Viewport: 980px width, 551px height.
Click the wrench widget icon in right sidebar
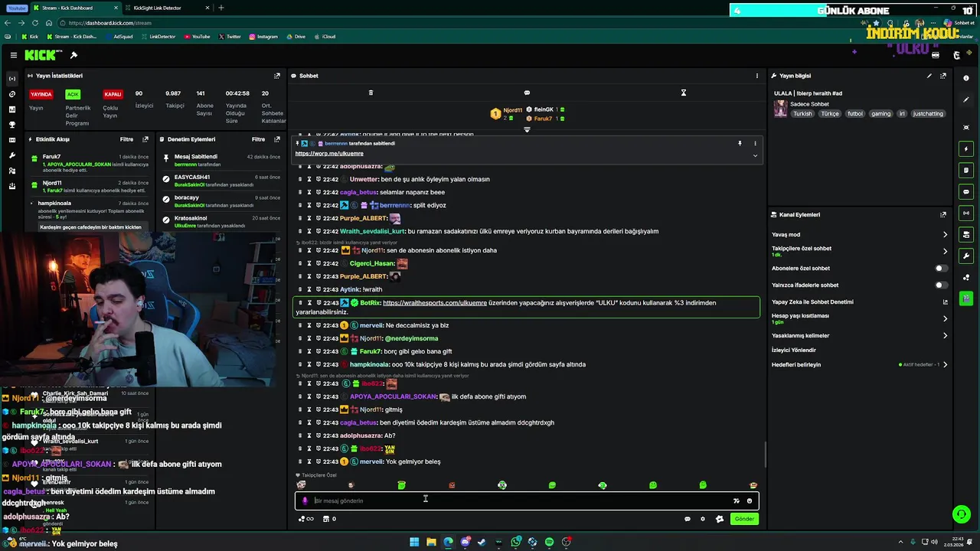(966, 256)
